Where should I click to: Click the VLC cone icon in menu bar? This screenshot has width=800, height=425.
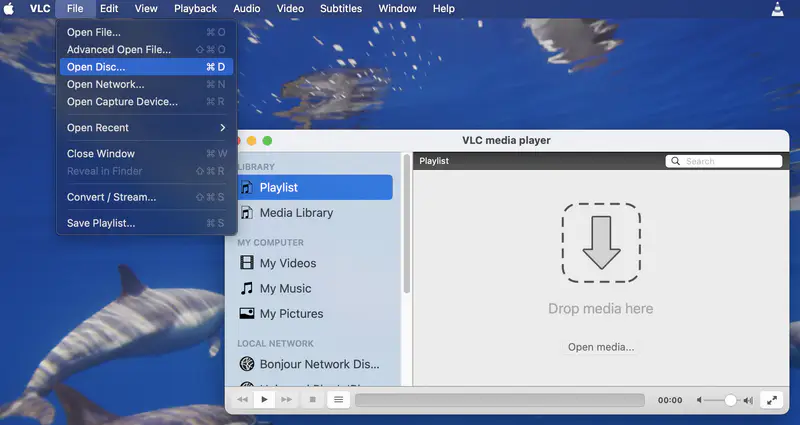pyautogui.click(x=777, y=9)
